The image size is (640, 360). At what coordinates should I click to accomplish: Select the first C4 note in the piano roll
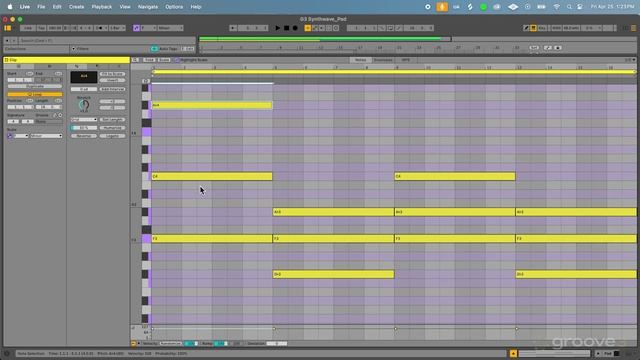coord(211,176)
